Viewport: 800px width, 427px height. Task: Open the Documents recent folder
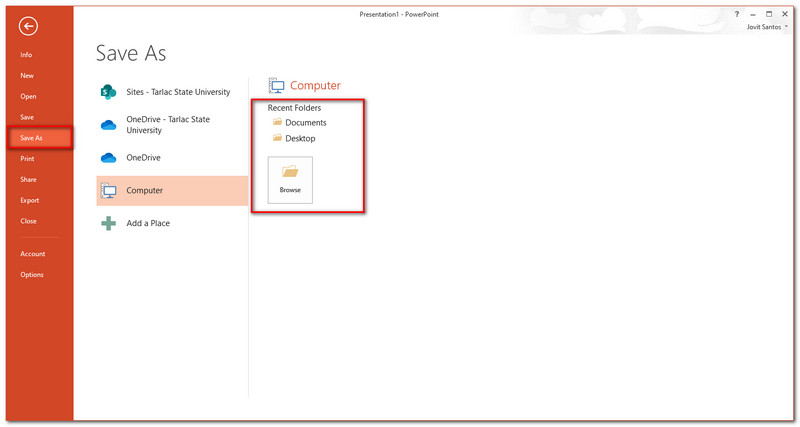point(306,122)
